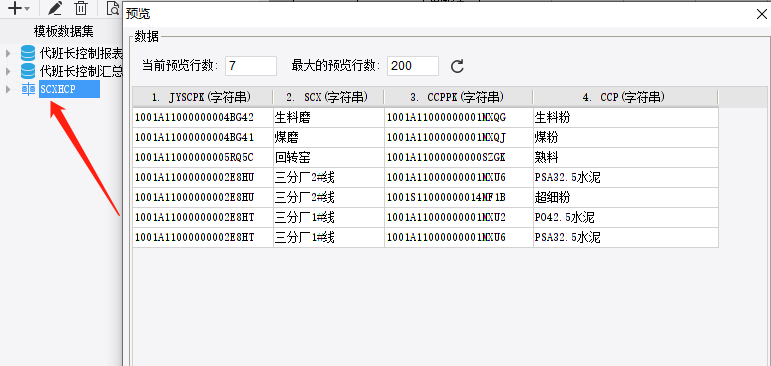The width and height of the screenshot is (771, 366).
Task: Close the 预览 dialog
Action: pyautogui.click(x=761, y=14)
